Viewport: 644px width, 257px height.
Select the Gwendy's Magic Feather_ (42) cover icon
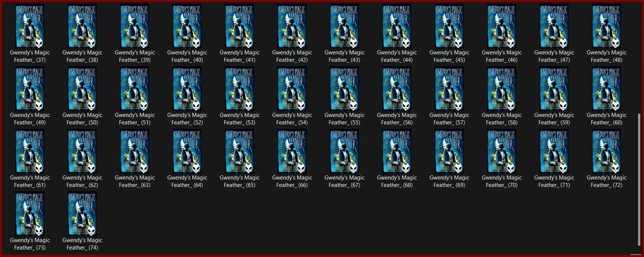coord(292,26)
